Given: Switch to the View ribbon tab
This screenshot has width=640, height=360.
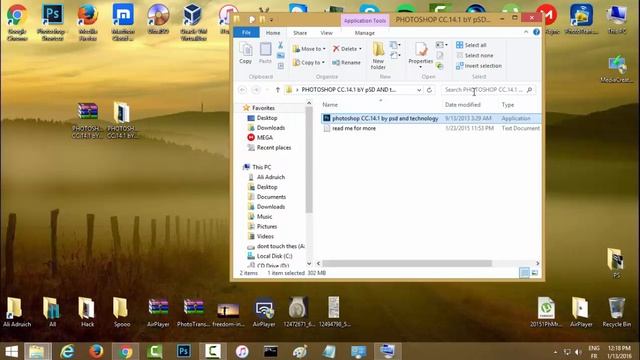Looking at the screenshot, I should (x=326, y=33).
